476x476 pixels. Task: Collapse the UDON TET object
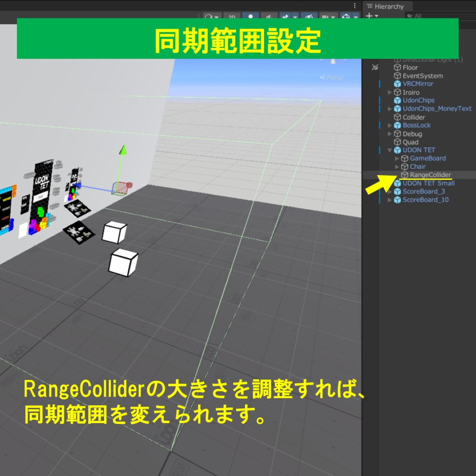pyautogui.click(x=390, y=150)
